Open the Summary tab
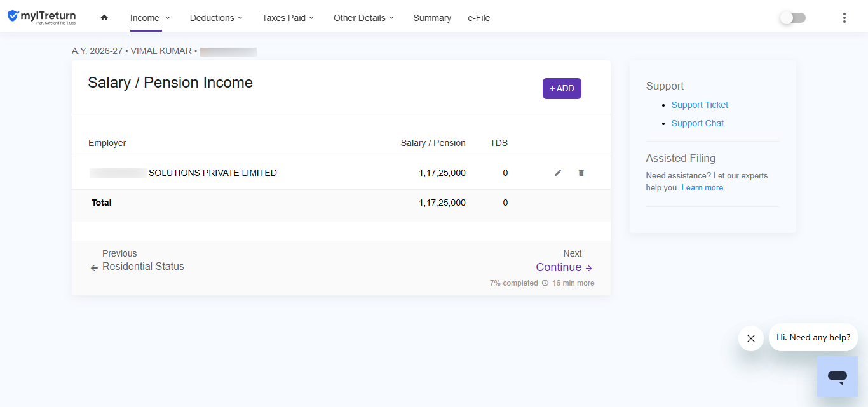Image resolution: width=868 pixels, height=407 pixels. pos(432,18)
